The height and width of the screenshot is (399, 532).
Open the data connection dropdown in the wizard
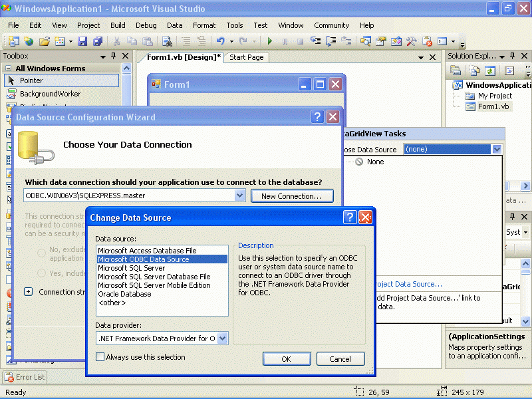click(239, 196)
